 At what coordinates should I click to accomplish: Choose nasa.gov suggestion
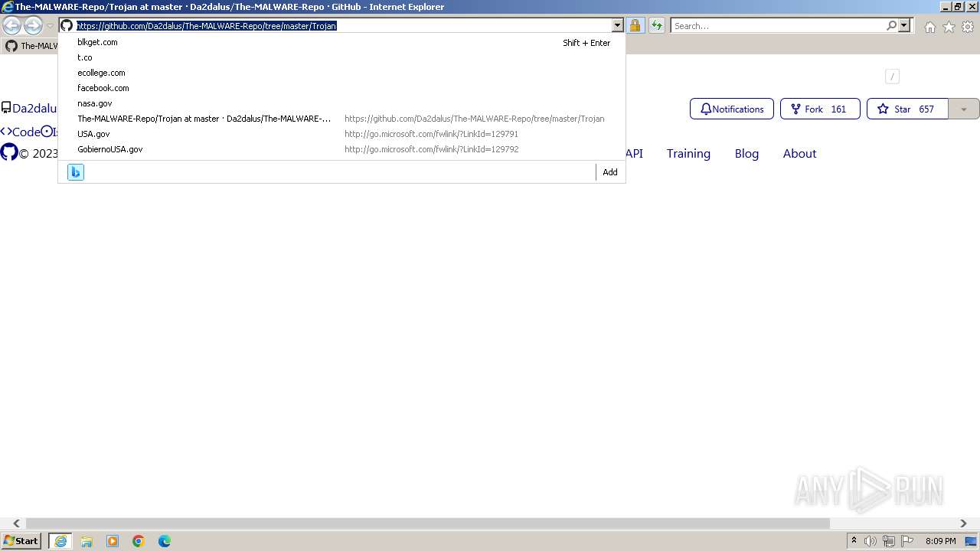coord(341,103)
